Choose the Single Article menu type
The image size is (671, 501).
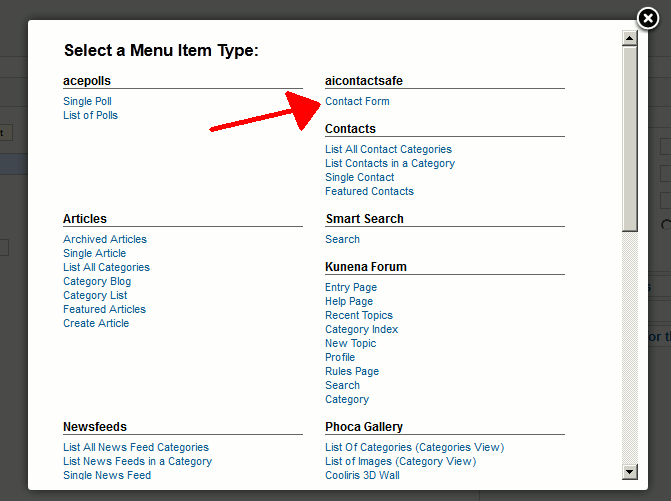pyautogui.click(x=94, y=254)
